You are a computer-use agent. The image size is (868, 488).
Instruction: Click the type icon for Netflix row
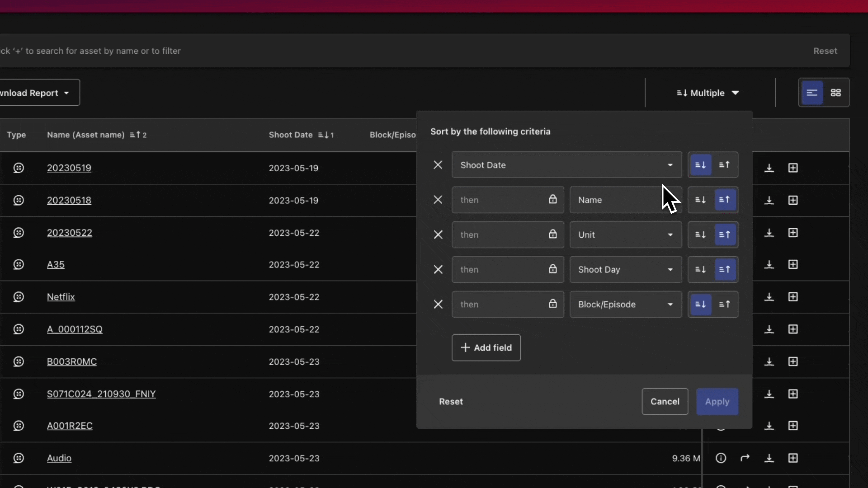(19, 297)
